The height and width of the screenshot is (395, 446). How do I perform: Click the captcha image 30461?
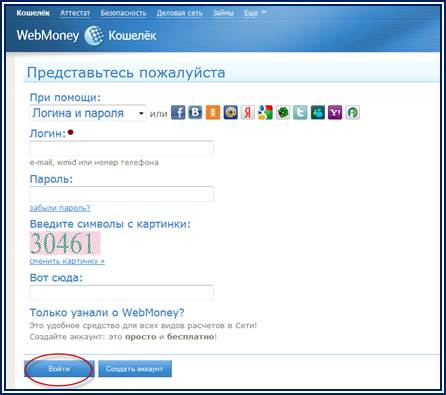pyautogui.click(x=65, y=243)
